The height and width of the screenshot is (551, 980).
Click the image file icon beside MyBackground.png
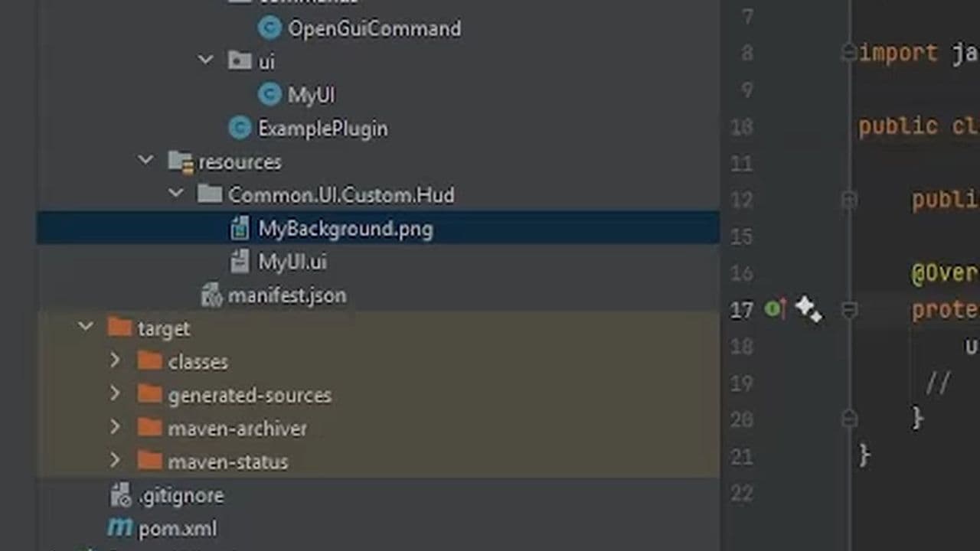click(x=240, y=228)
